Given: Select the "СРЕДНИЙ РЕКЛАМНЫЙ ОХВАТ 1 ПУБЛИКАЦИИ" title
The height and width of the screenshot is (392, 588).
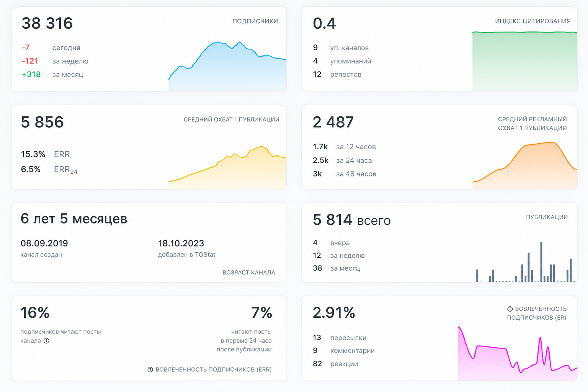Looking at the screenshot, I should coord(532,124).
